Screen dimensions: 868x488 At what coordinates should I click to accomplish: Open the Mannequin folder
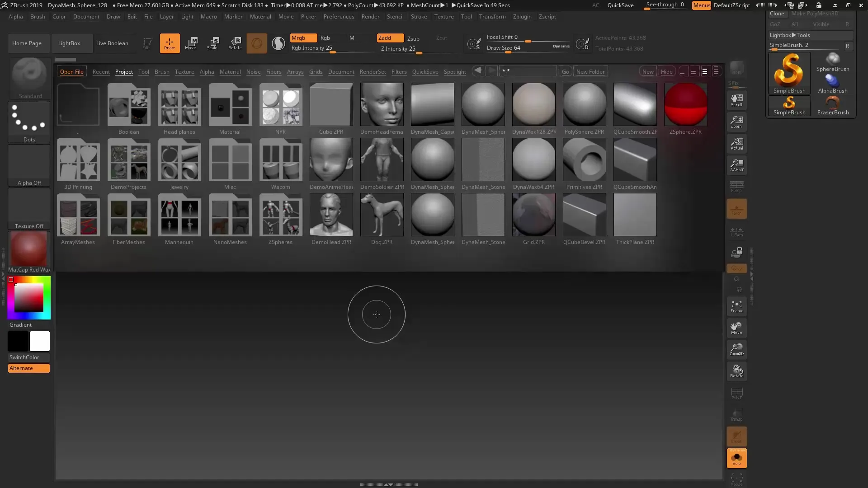[179, 219]
